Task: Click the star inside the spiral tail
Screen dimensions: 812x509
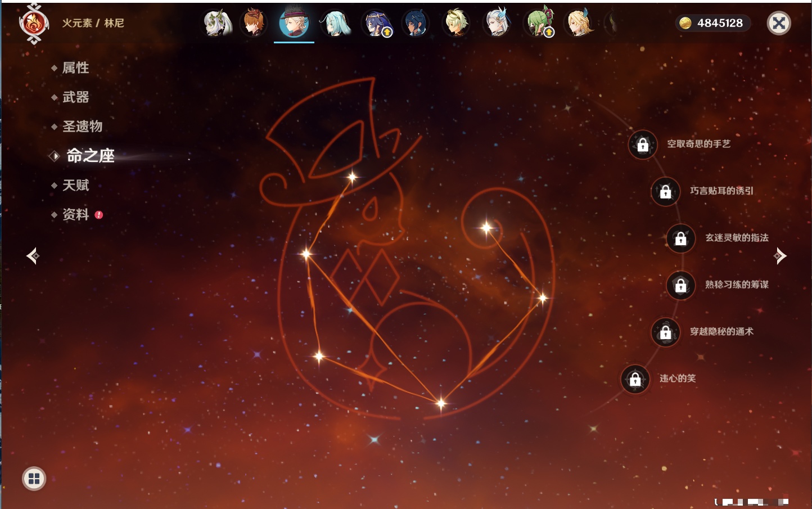Action: 486,228
